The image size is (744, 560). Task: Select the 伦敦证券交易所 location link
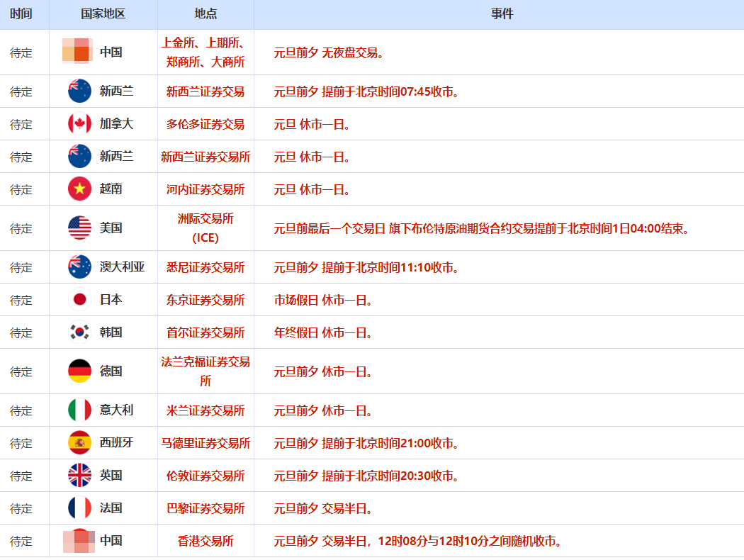pyautogui.click(x=205, y=476)
